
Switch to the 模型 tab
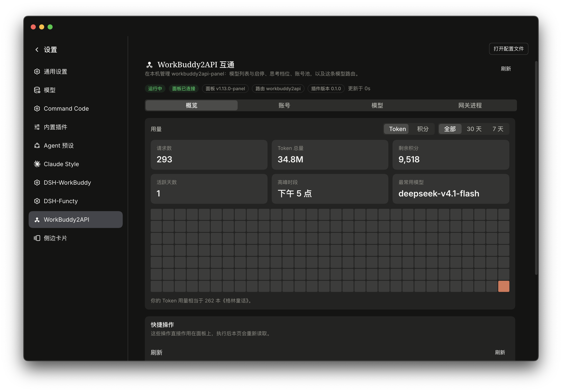pos(377,105)
